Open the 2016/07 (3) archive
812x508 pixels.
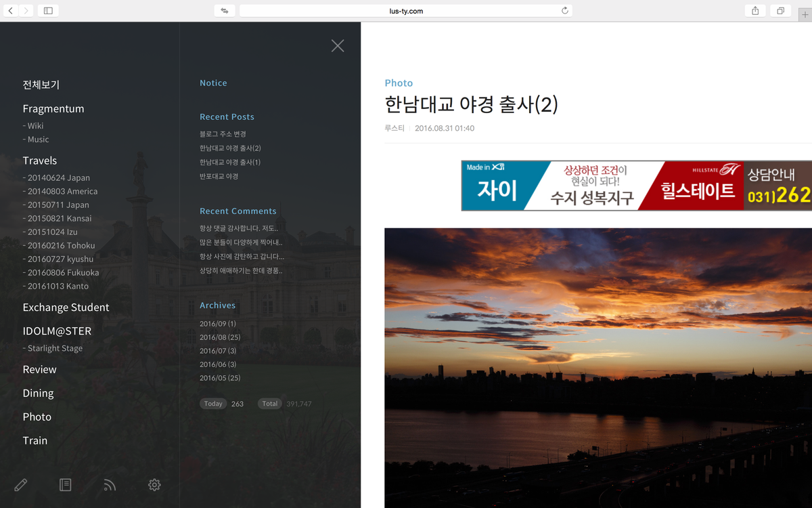218,351
